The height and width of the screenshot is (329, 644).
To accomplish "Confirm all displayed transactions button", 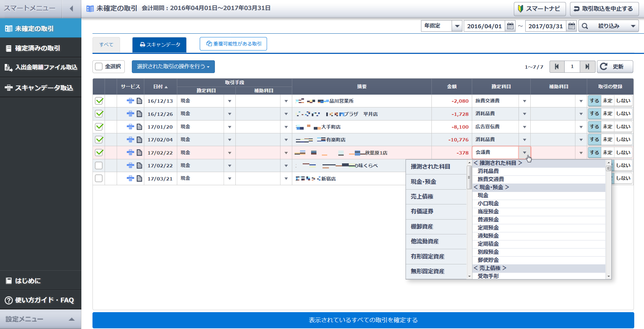I will [x=363, y=320].
